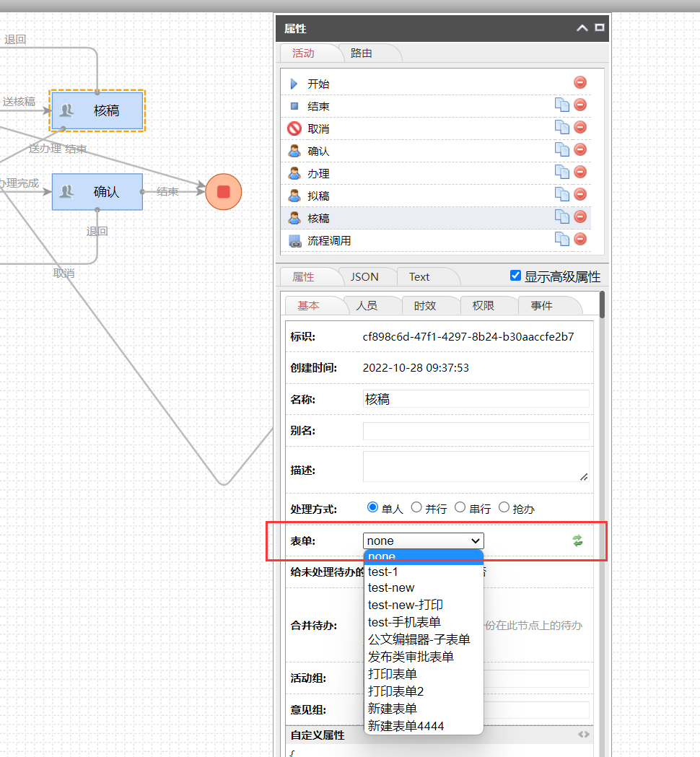This screenshot has width=700, height=757.
Task: Collapse the 属性 panel with up arrow
Action: pyautogui.click(x=582, y=28)
